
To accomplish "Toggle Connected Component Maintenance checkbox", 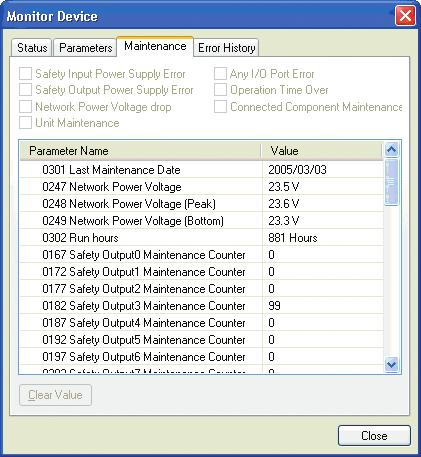I will [220, 107].
